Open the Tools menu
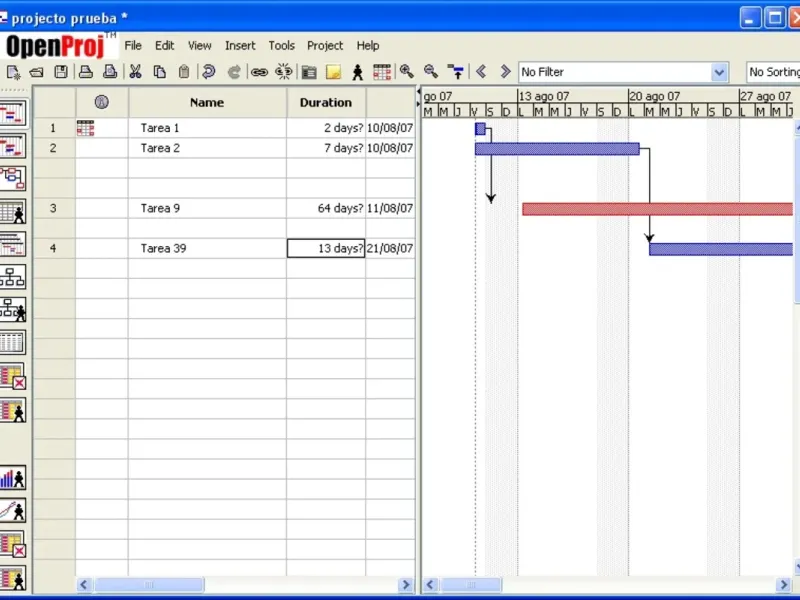Viewport: 800px width, 600px height. tap(281, 45)
